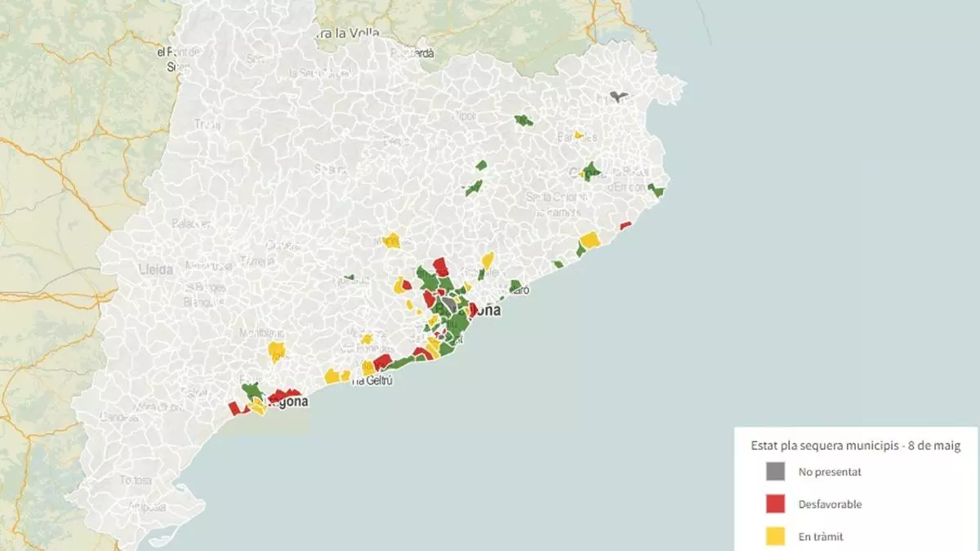Select the yellow municipality south of Montblanc
The height and width of the screenshot is (551, 980).
[x=277, y=351]
